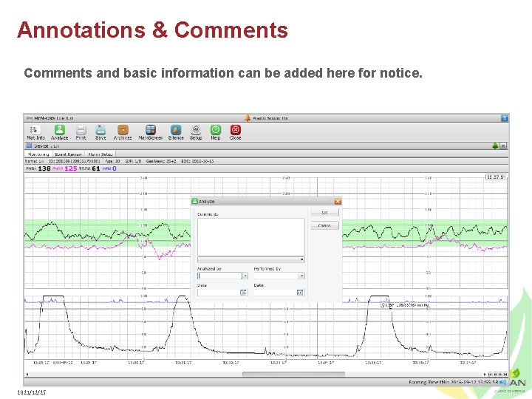Image resolution: width=532 pixels, height=399 pixels.
Task: Click the Analyzed by input field
Action: tap(220, 276)
